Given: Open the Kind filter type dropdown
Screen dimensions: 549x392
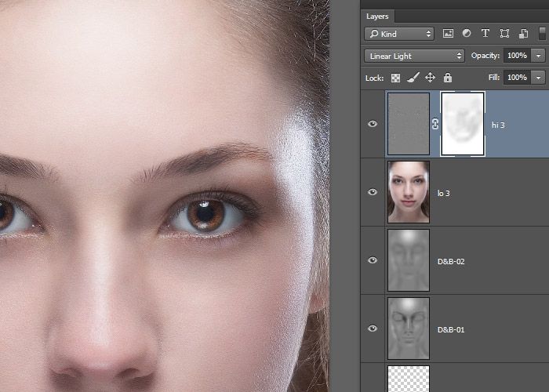Looking at the screenshot, I should (x=399, y=34).
